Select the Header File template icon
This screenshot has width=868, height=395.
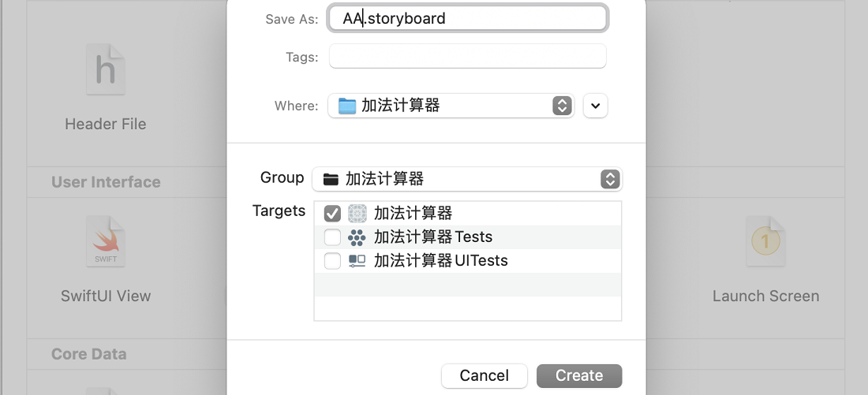106,70
